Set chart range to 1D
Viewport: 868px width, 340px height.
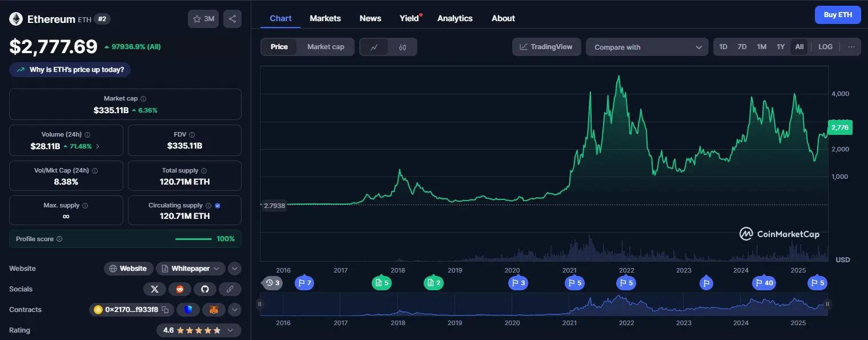(x=723, y=47)
